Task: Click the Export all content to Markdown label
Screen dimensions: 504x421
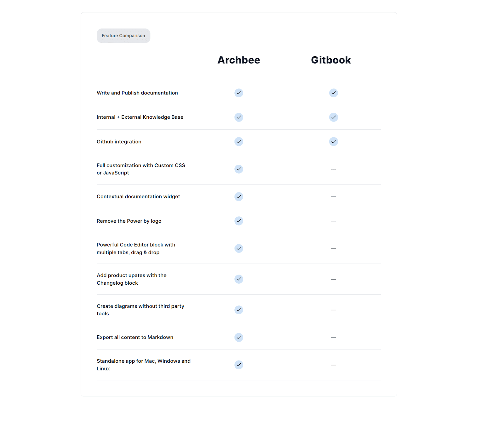Action: [135, 337]
